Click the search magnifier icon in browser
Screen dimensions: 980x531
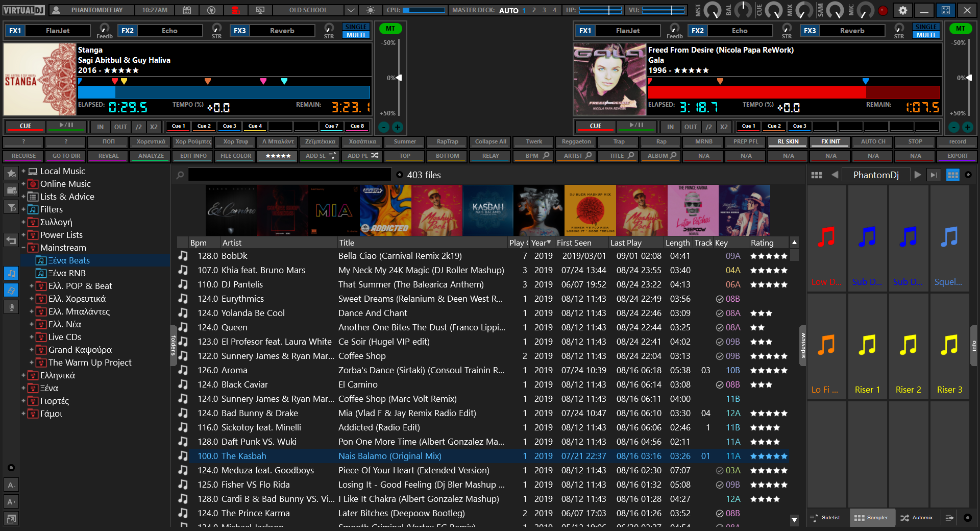(x=180, y=175)
